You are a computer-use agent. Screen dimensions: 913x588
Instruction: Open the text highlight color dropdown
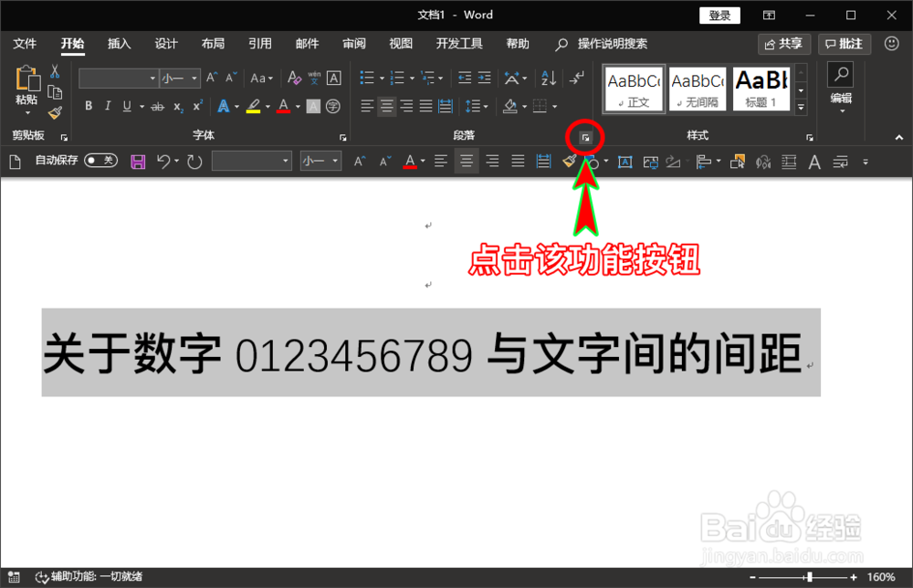267,106
